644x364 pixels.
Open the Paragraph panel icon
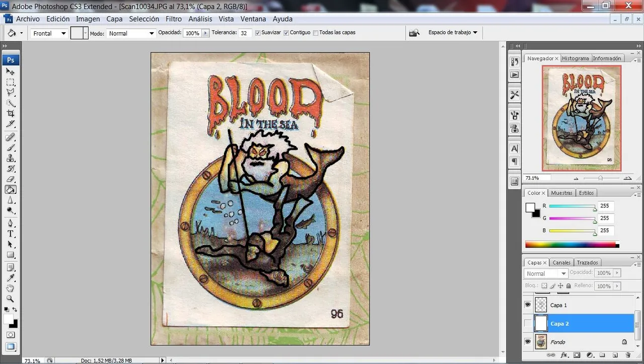point(515,162)
